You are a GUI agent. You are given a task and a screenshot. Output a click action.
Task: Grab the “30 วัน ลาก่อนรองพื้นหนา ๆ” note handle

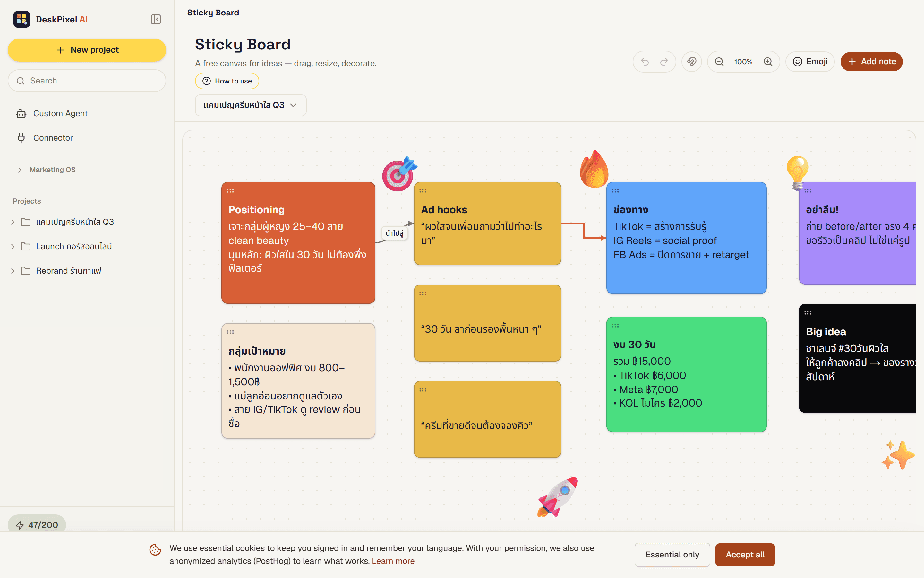click(423, 293)
